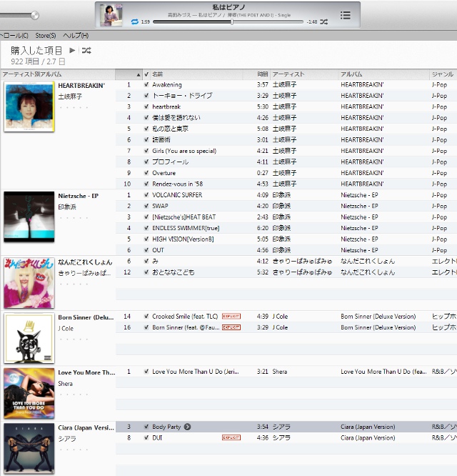Open the ヘルプ(H) menu

coord(76,36)
